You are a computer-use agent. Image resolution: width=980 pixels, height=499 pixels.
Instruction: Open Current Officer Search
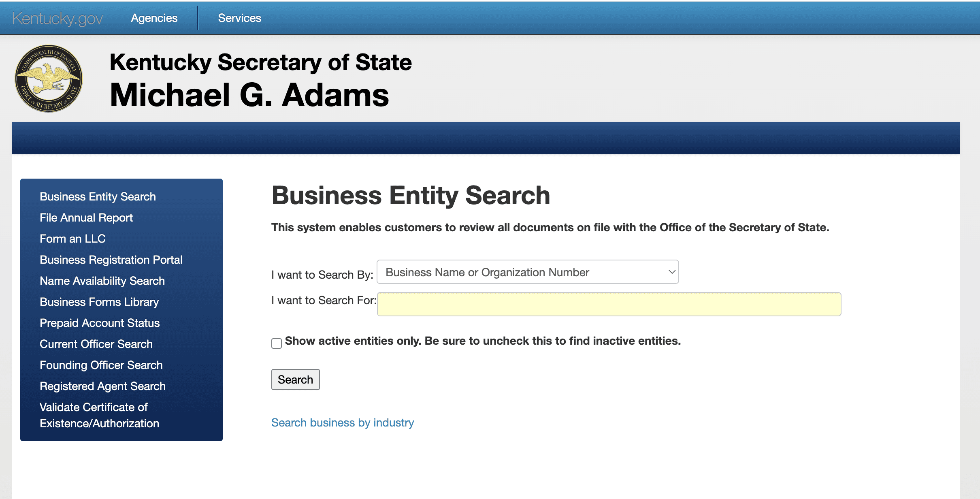click(96, 344)
